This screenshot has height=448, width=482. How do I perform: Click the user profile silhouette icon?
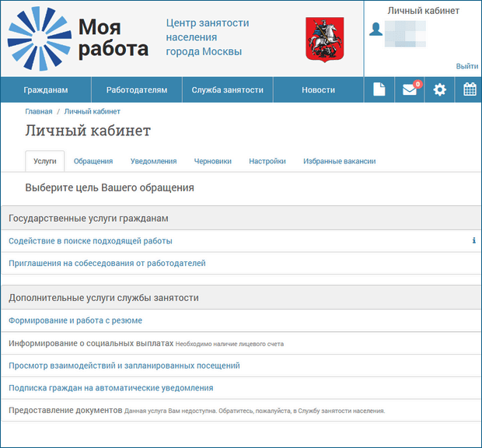375,30
